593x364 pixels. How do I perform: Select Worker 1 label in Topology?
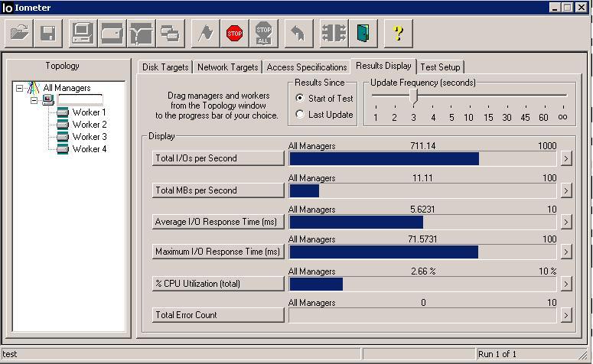click(x=90, y=112)
